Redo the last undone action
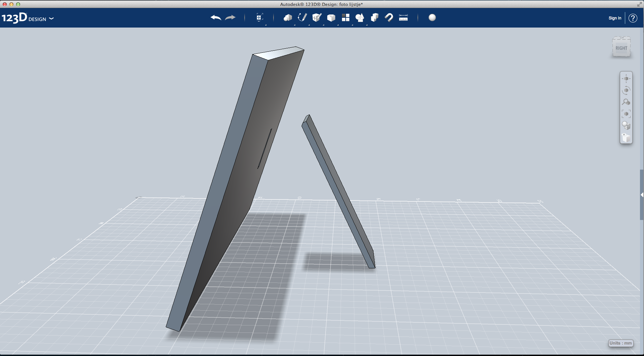The height and width of the screenshot is (356, 644). (230, 17)
